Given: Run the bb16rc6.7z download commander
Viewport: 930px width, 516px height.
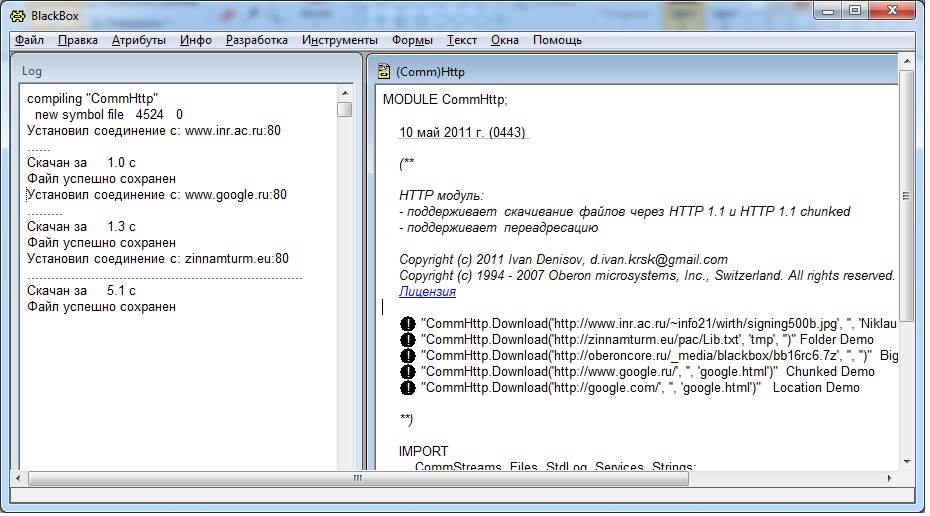Looking at the screenshot, I should 407,356.
